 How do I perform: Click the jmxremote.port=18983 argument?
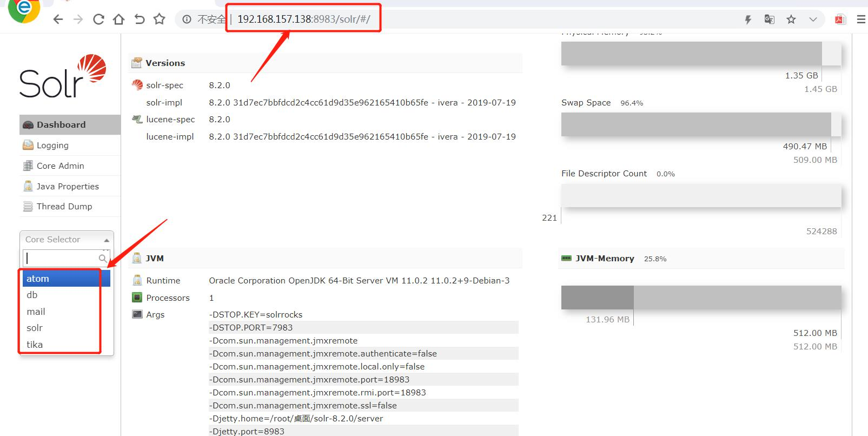coord(310,379)
